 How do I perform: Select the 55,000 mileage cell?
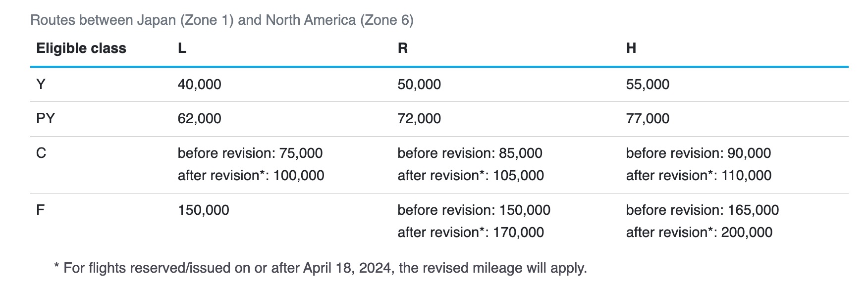pyautogui.click(x=648, y=85)
